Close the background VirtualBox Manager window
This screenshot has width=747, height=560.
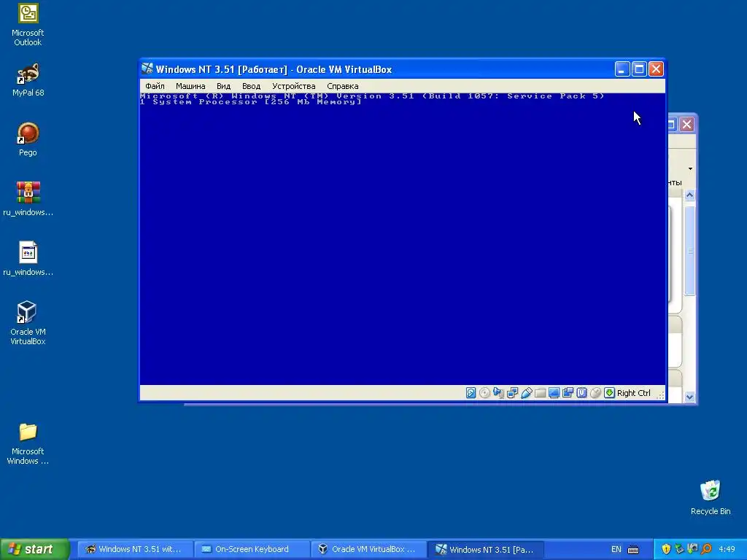[x=686, y=124]
